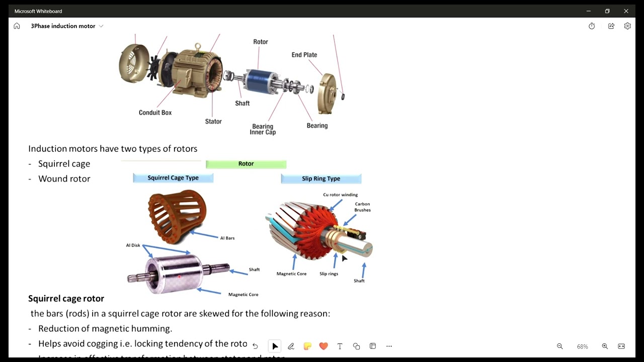Restore down the Whiteboard window

pos(607,11)
